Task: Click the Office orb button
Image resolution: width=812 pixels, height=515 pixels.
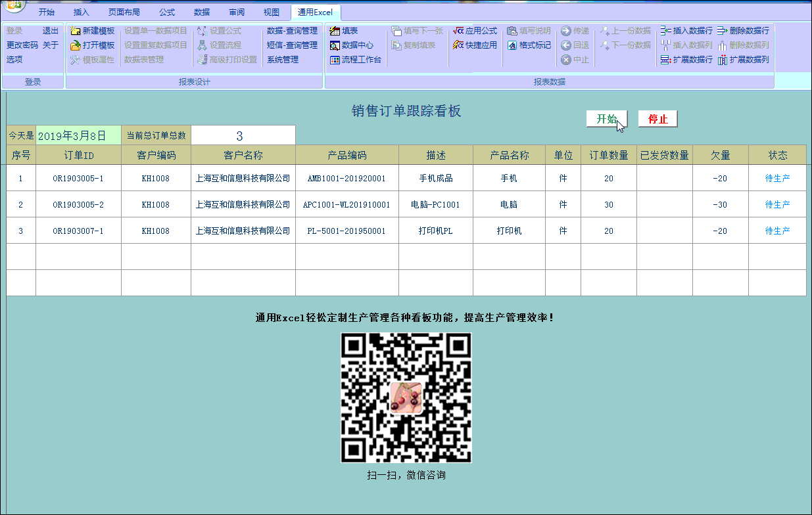Action: 13,5
